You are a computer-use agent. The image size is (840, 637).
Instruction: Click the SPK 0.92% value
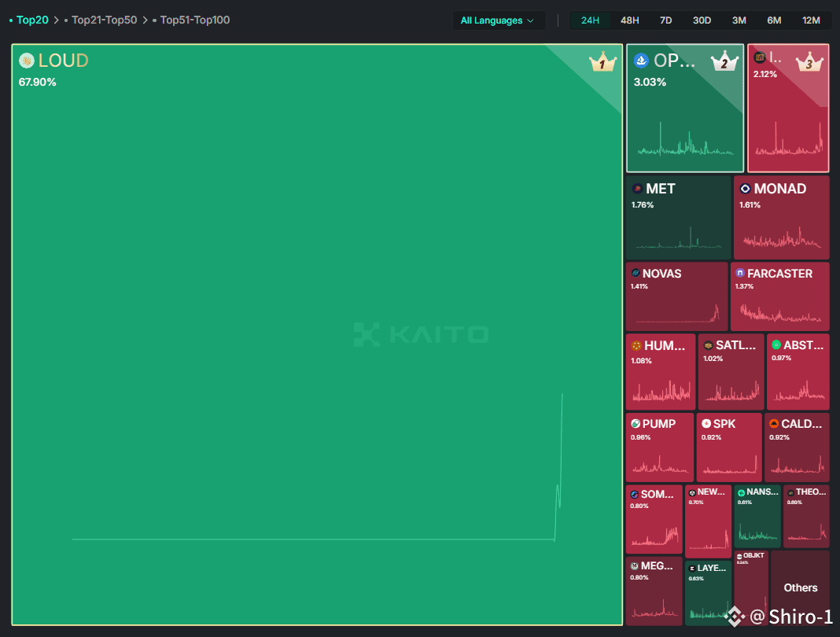[711, 437]
